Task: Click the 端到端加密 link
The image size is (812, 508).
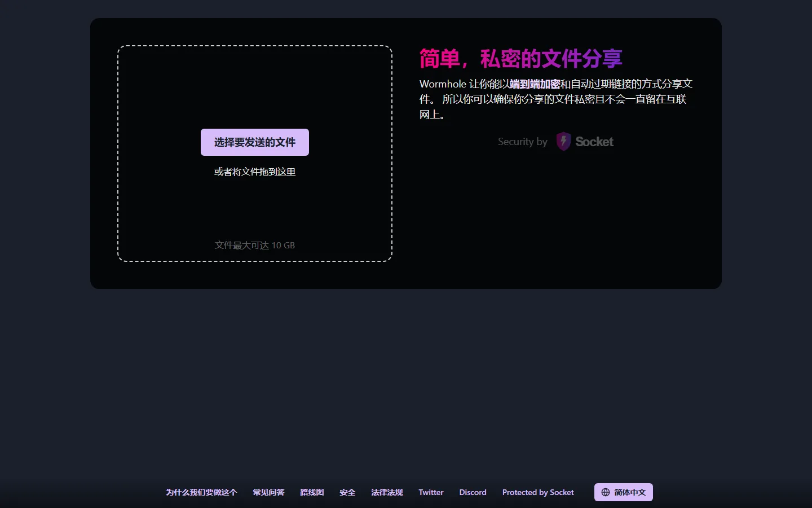Action: point(535,84)
